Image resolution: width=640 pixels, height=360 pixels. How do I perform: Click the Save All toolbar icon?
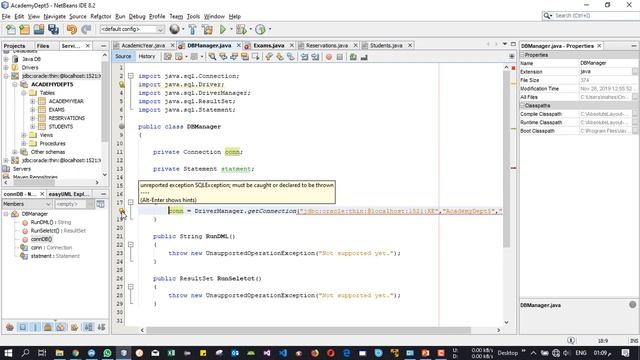click(x=53, y=29)
